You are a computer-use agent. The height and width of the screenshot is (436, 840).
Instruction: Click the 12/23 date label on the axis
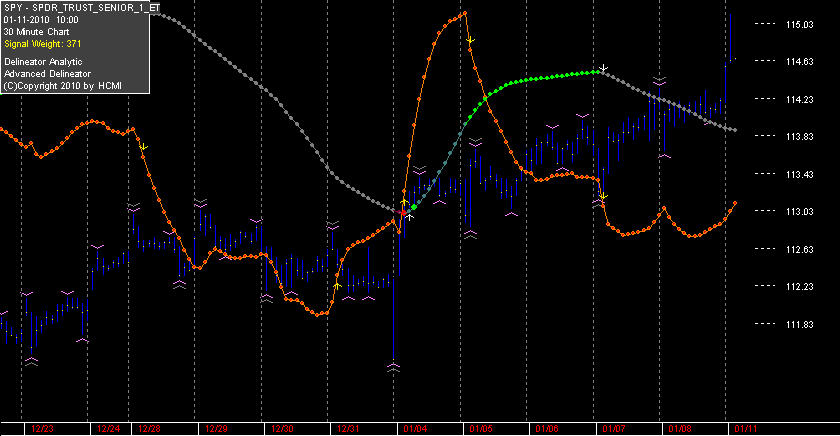point(42,429)
